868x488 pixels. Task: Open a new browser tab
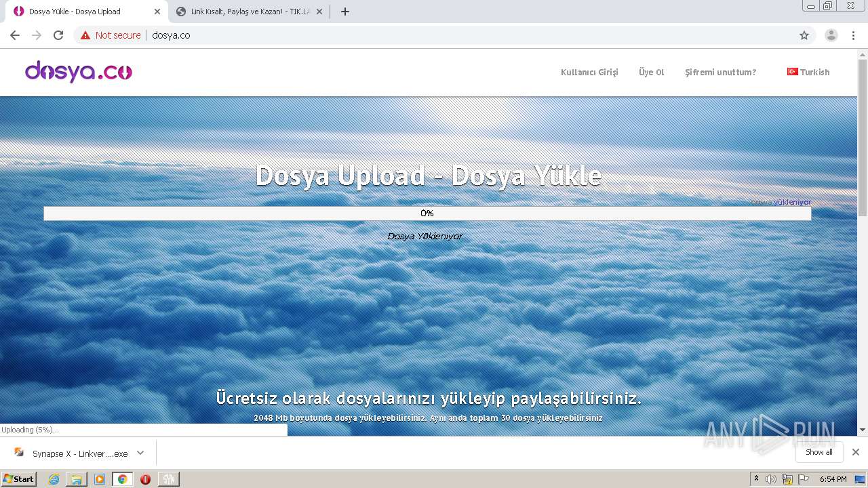(x=344, y=12)
